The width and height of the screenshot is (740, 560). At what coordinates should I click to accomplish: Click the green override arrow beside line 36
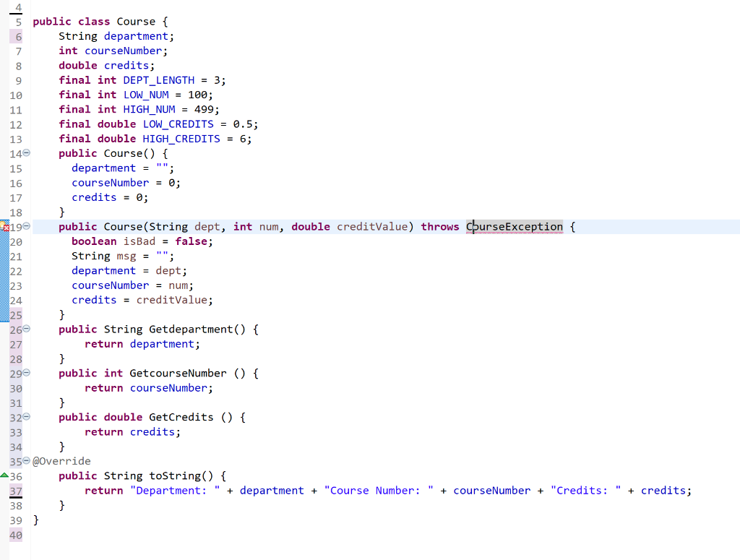tap(4, 475)
